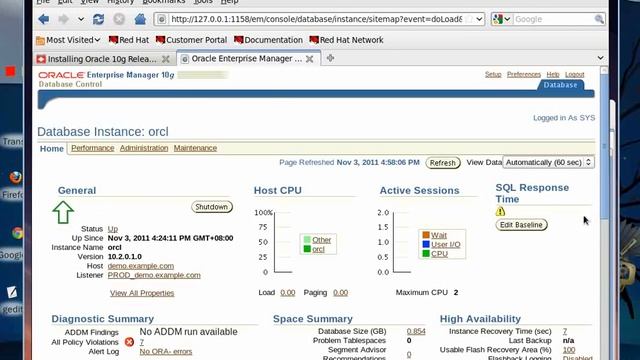
Task: Click the Google search box
Action: click(x=553, y=19)
